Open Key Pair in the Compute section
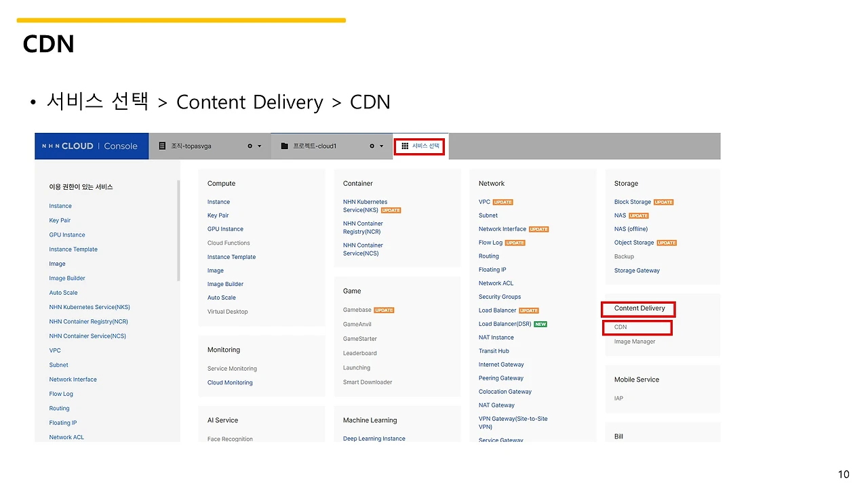The width and height of the screenshot is (868, 488). [218, 216]
